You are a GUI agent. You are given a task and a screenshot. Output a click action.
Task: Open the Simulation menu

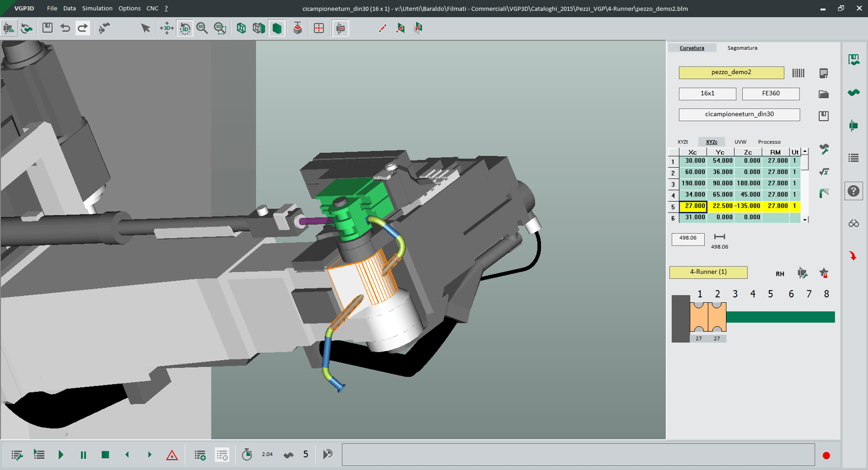point(97,8)
